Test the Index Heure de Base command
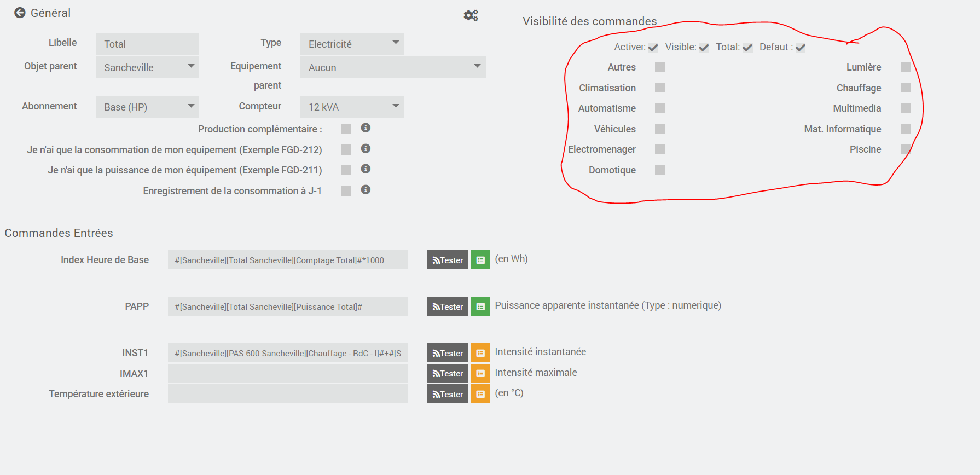 tap(448, 260)
